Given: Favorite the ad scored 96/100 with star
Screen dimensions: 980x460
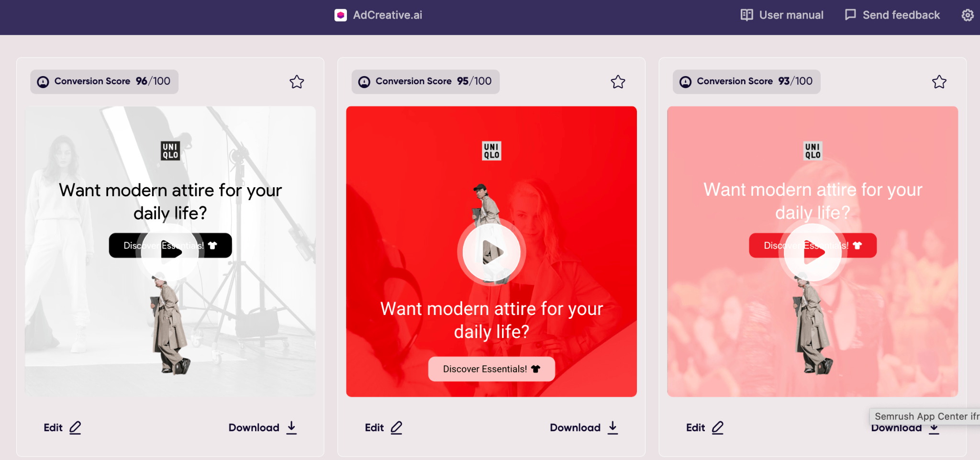Looking at the screenshot, I should pos(297,82).
